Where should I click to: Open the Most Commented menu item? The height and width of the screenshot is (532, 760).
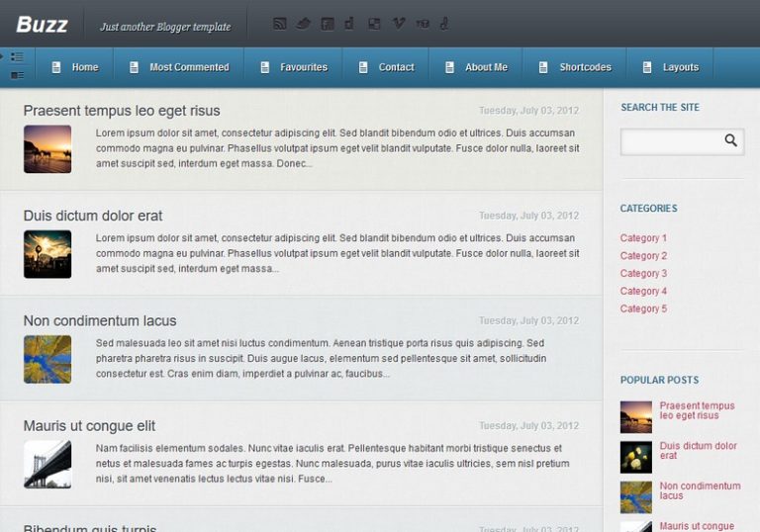pyautogui.click(x=189, y=67)
